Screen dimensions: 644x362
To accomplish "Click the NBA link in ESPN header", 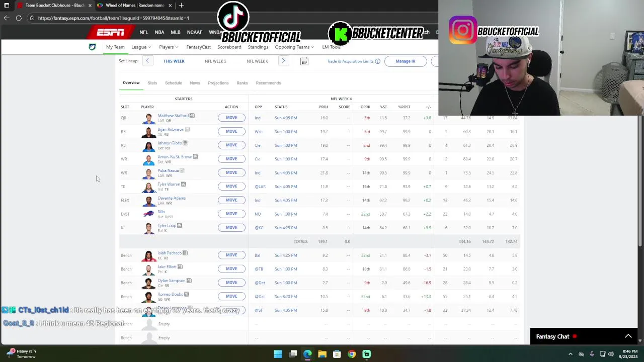I will pos(159,32).
